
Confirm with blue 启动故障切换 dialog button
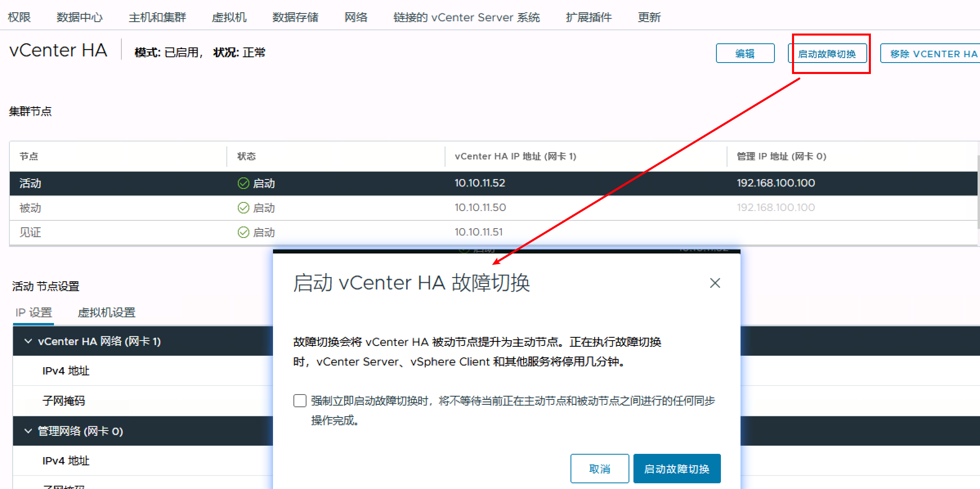click(x=677, y=469)
